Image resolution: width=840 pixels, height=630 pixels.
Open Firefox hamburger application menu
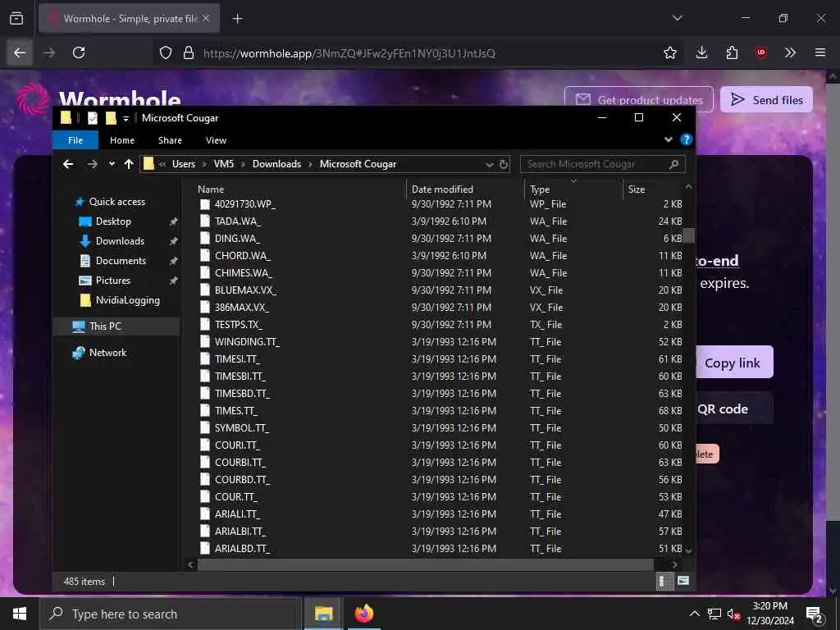coord(820,52)
